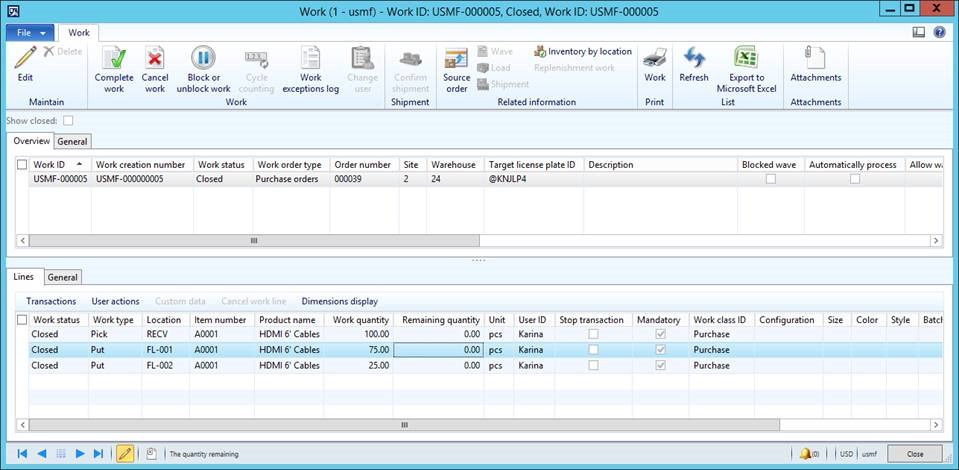Select the RECV location cell
Viewport: 959px width, 470px height.
point(165,334)
